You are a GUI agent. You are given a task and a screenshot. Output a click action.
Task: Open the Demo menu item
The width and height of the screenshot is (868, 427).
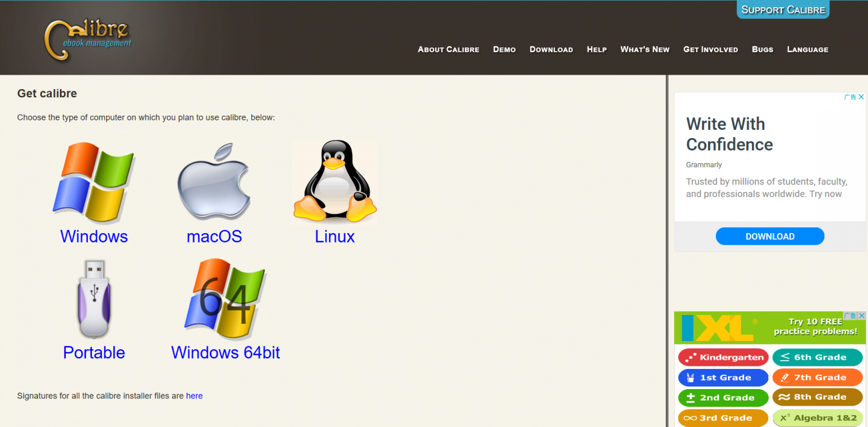click(x=505, y=49)
